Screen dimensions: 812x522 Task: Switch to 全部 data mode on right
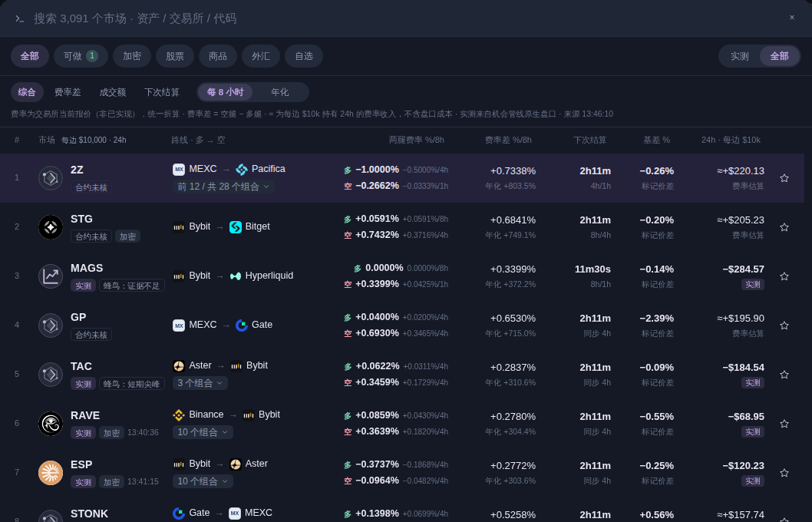(x=779, y=56)
